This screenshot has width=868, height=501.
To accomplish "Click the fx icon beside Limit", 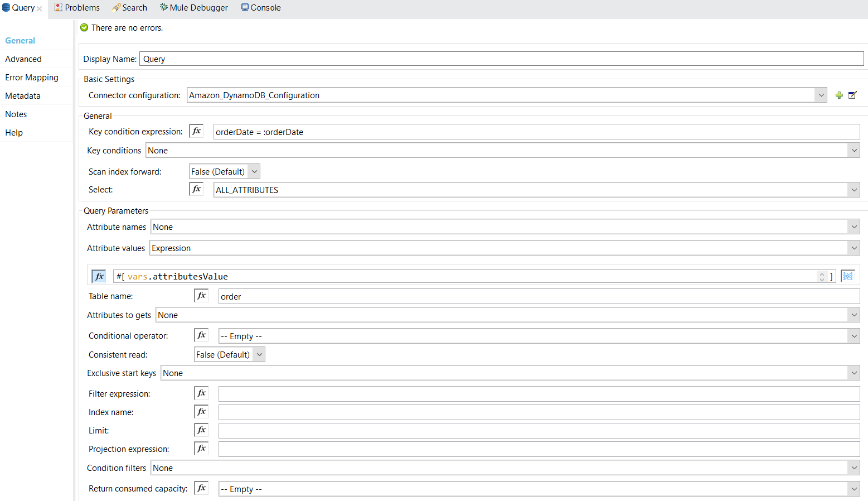I will pyautogui.click(x=201, y=430).
